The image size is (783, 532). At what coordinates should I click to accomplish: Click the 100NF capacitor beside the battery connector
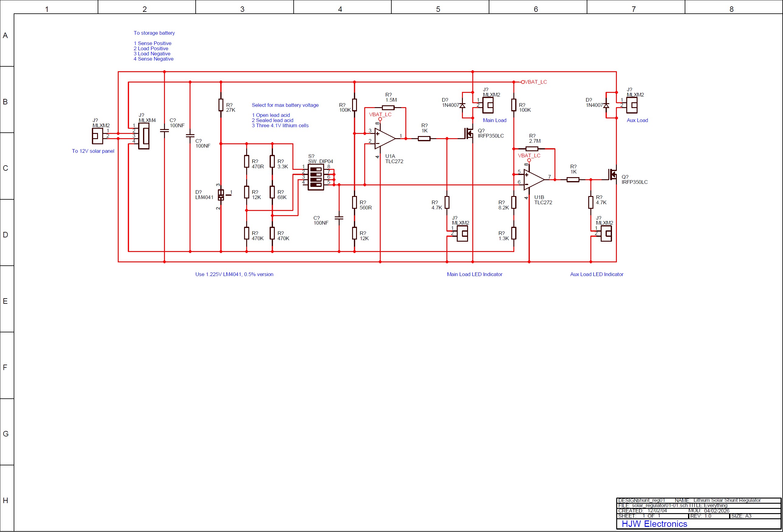pyautogui.click(x=165, y=131)
